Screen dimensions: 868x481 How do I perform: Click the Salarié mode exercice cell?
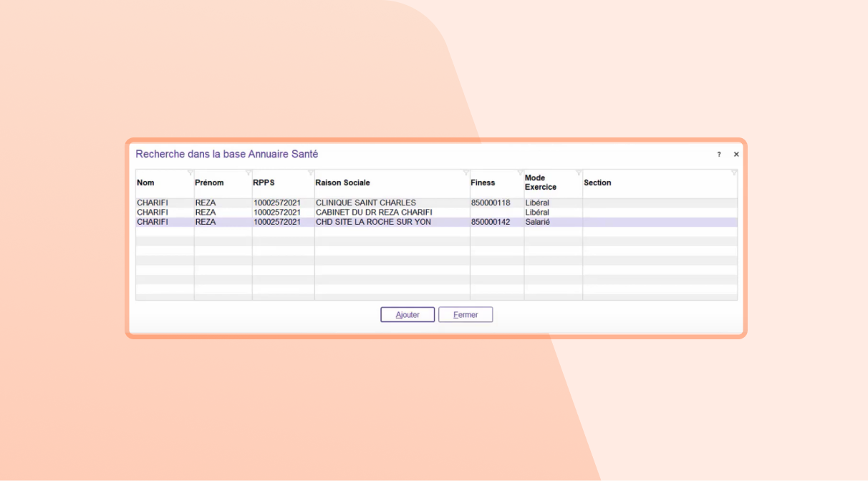pyautogui.click(x=537, y=223)
